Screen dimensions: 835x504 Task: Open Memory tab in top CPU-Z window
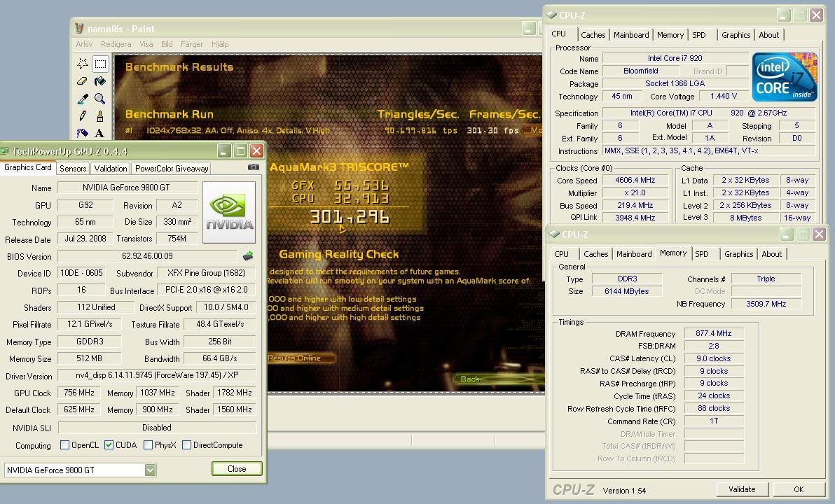[670, 34]
